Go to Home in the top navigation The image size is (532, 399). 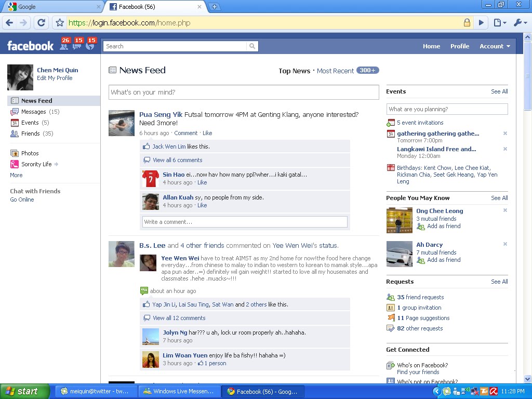tap(431, 46)
